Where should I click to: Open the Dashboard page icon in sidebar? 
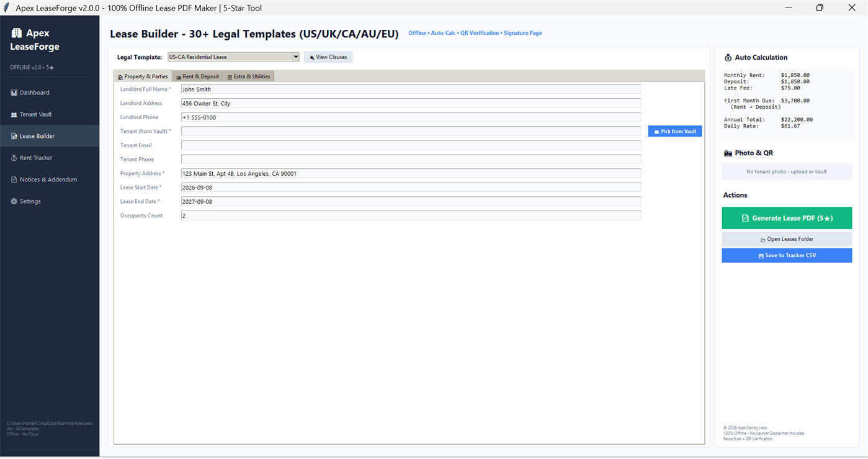[14, 93]
